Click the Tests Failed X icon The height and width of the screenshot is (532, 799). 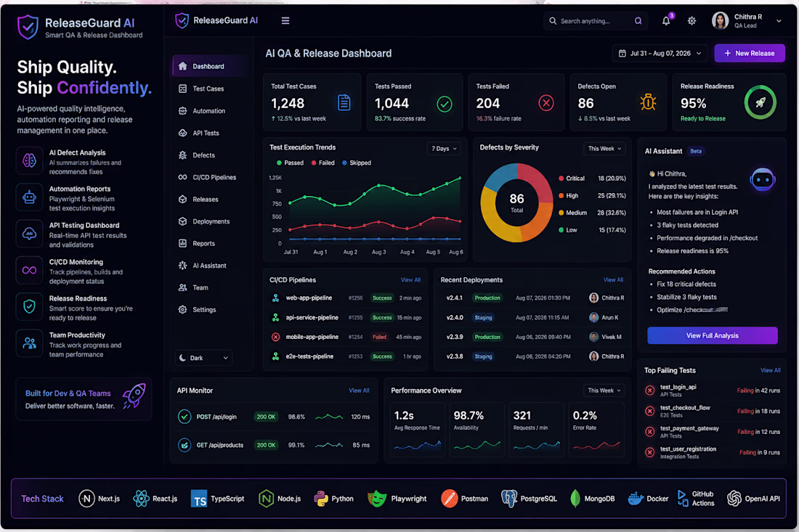pyautogui.click(x=546, y=103)
